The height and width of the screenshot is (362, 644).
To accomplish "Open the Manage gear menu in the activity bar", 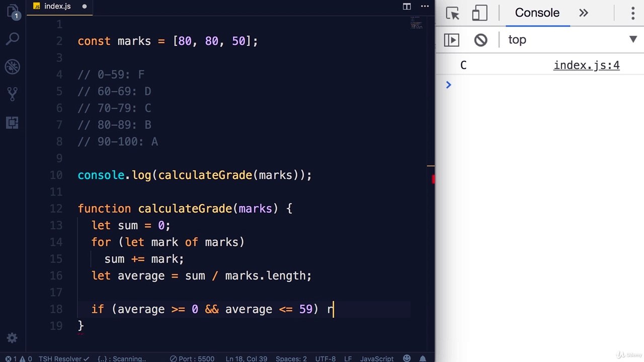I will tap(13, 338).
